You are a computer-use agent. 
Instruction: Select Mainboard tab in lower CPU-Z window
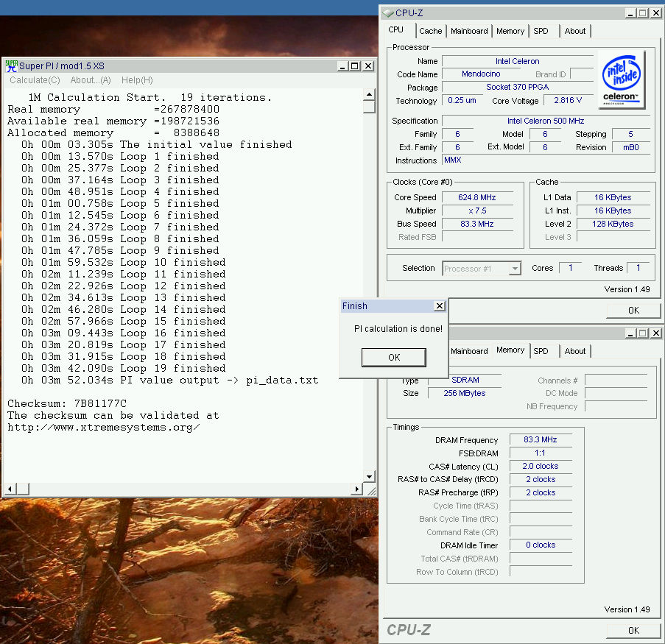pos(469,351)
